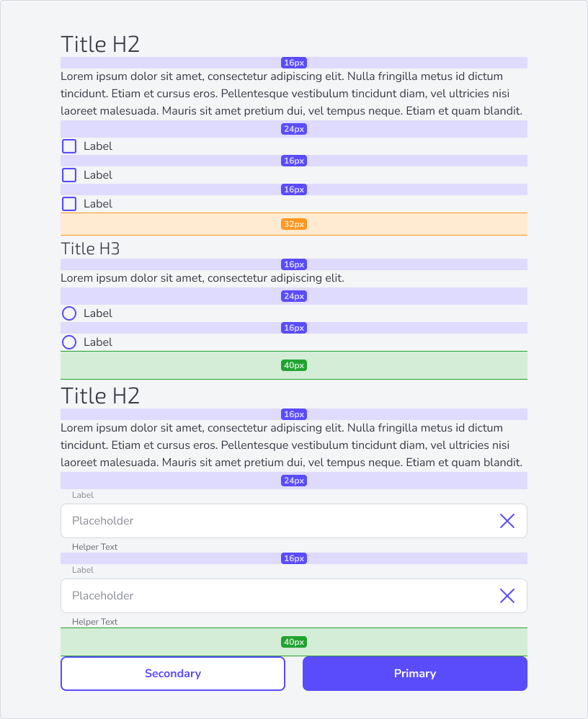This screenshot has width=588, height=719.
Task: Click the X icon in second Placeholder field
Action: coord(507,596)
